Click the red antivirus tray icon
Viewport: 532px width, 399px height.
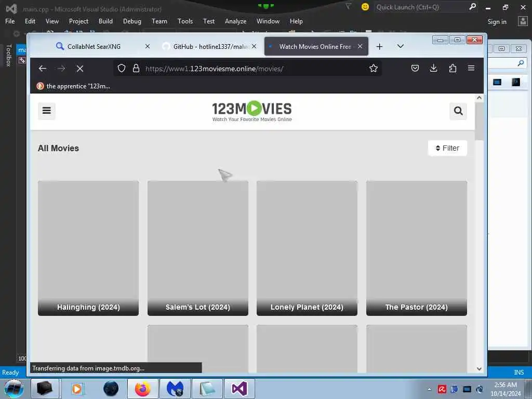(442, 389)
